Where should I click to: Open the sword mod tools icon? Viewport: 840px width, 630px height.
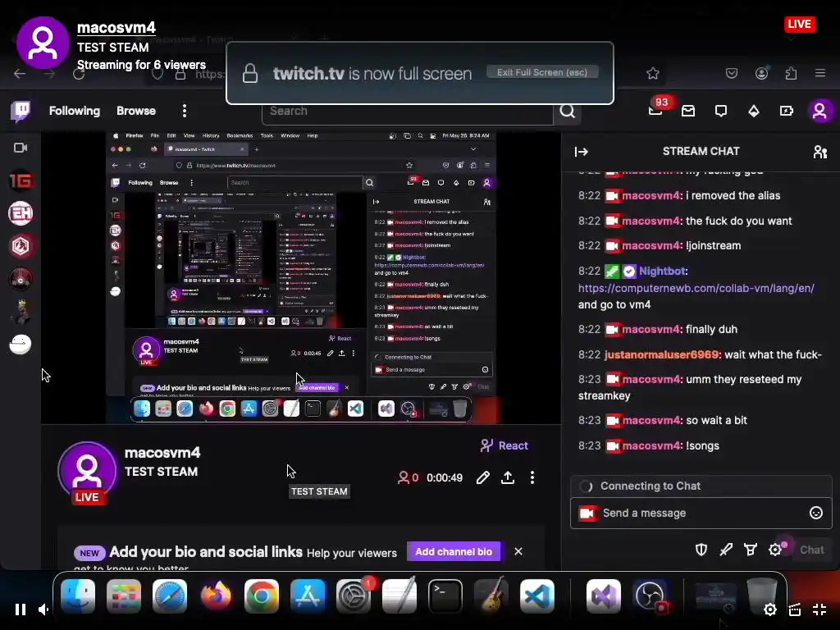tap(726, 550)
